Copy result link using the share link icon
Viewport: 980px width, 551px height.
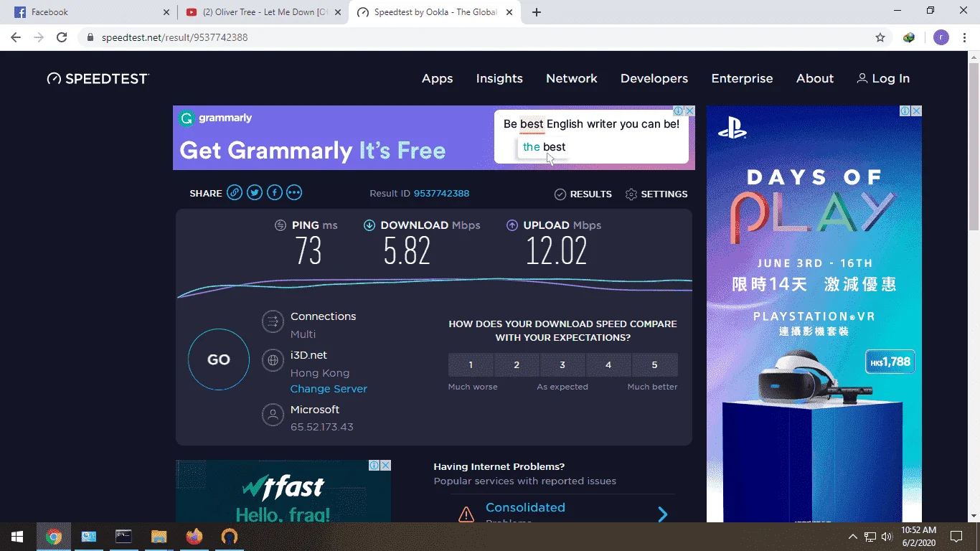(235, 192)
